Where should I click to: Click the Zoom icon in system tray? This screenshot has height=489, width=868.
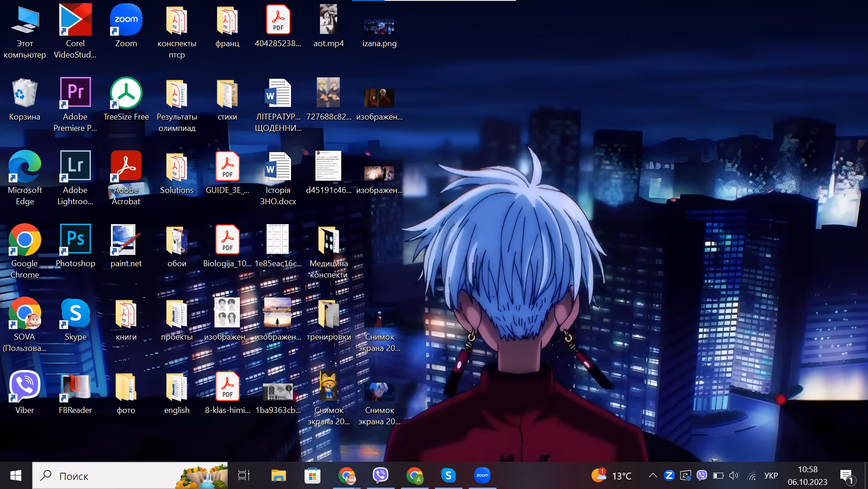tap(669, 475)
